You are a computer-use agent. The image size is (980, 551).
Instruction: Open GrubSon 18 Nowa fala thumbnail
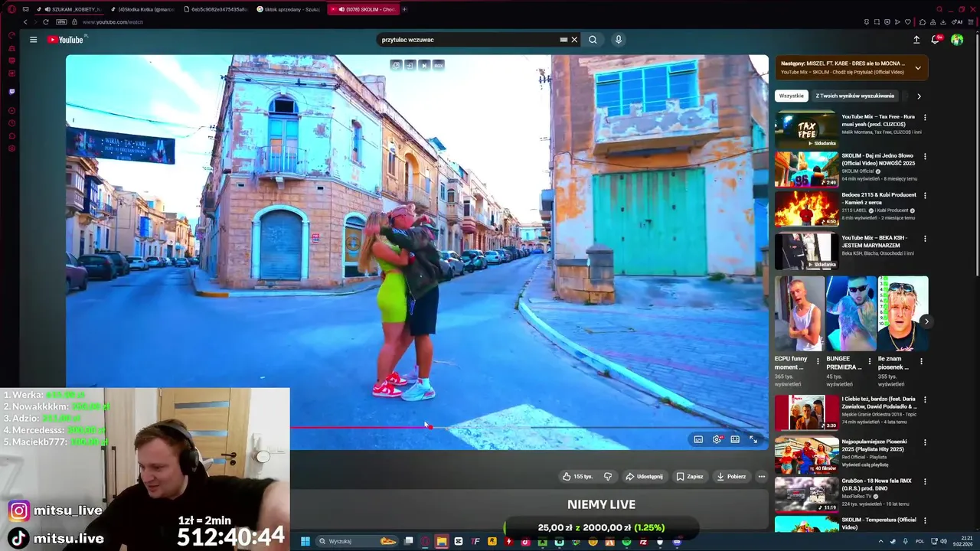pyautogui.click(x=807, y=494)
